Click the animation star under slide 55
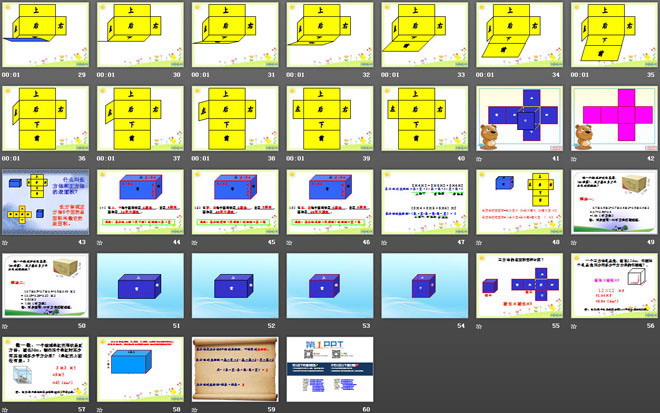The width and height of the screenshot is (660, 413). pos(482,326)
